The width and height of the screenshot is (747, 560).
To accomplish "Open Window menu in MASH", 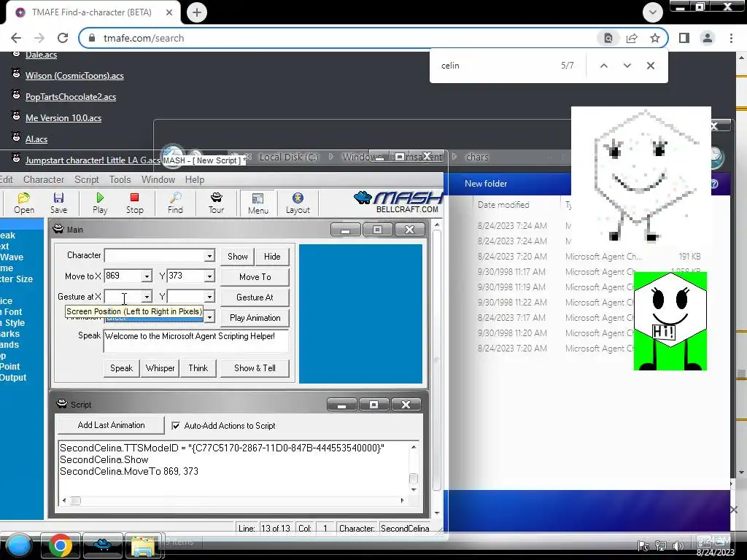I will click(x=158, y=179).
